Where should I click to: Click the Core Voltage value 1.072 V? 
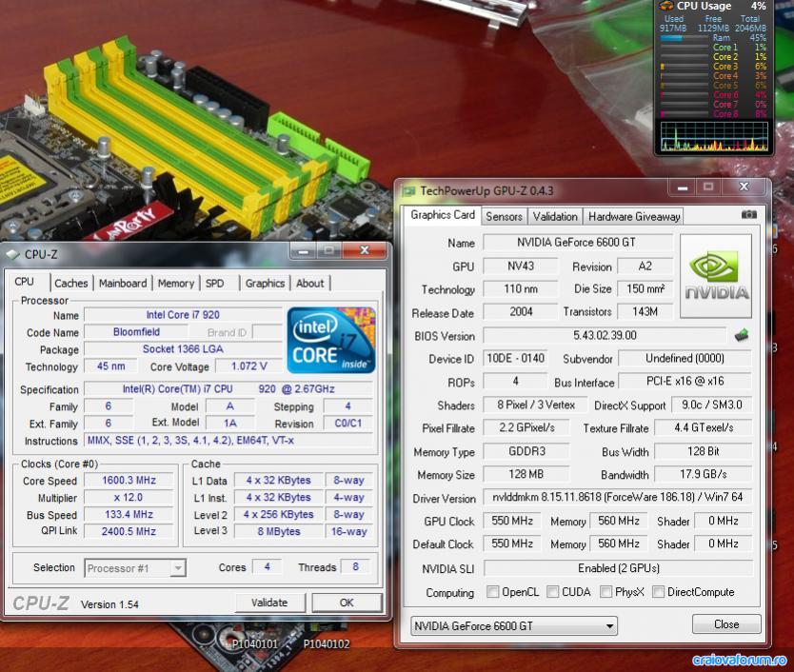point(248,366)
